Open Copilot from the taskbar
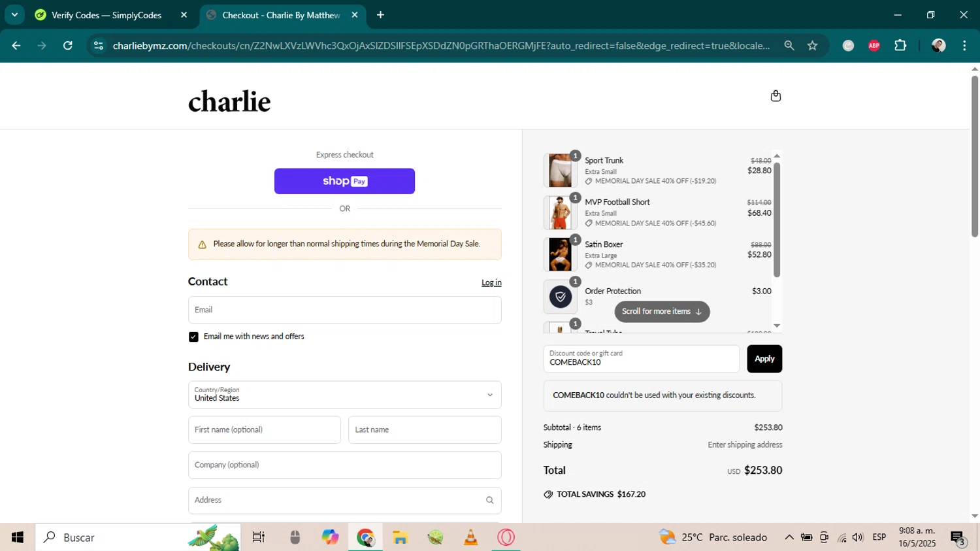This screenshot has width=980, height=551. click(x=330, y=537)
